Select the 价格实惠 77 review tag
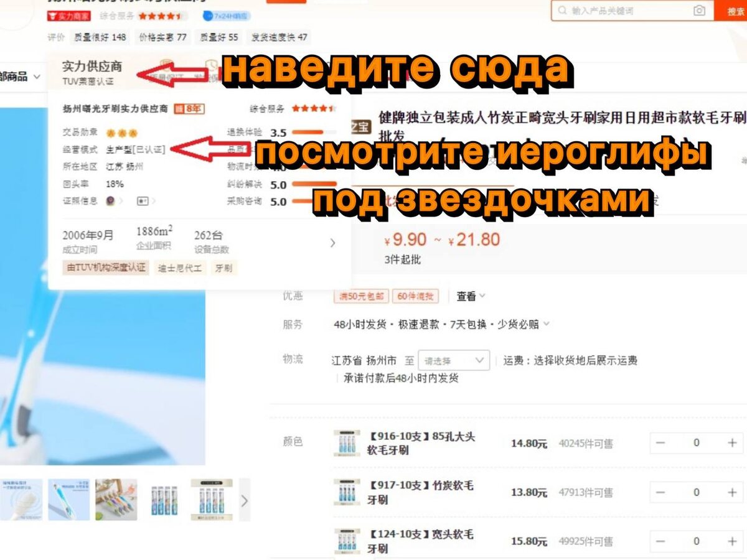The image size is (747, 560). click(162, 37)
